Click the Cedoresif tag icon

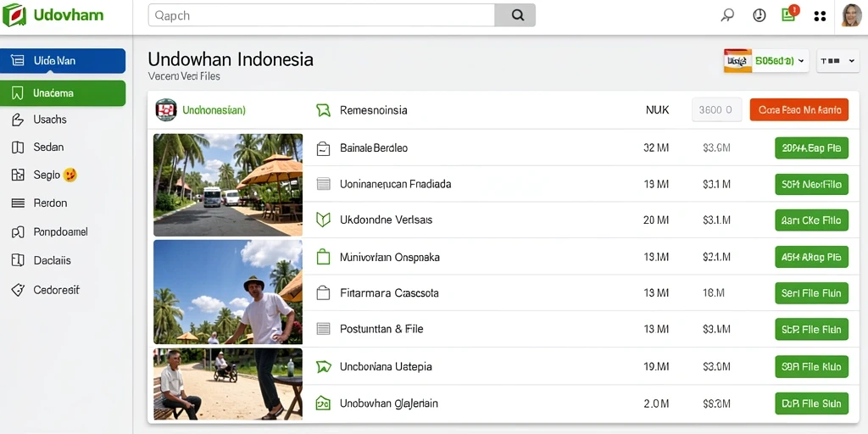pos(18,290)
